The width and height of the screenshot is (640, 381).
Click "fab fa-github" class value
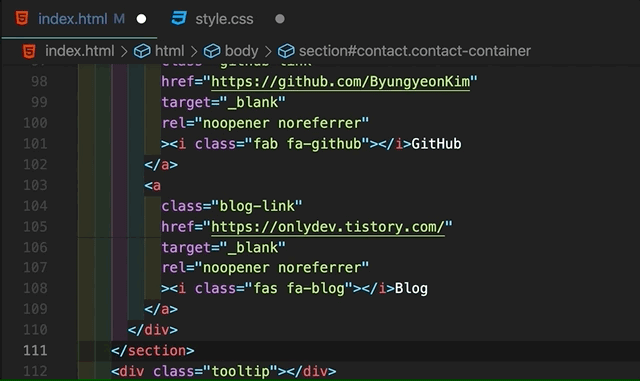click(307, 144)
